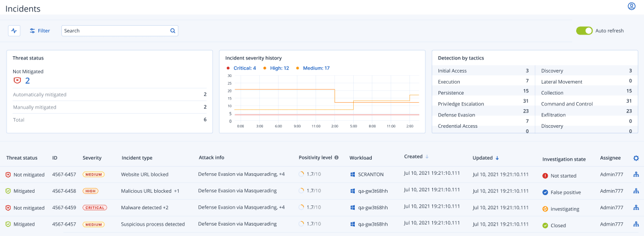
Task: Open the table column settings gear
Action: tap(636, 158)
